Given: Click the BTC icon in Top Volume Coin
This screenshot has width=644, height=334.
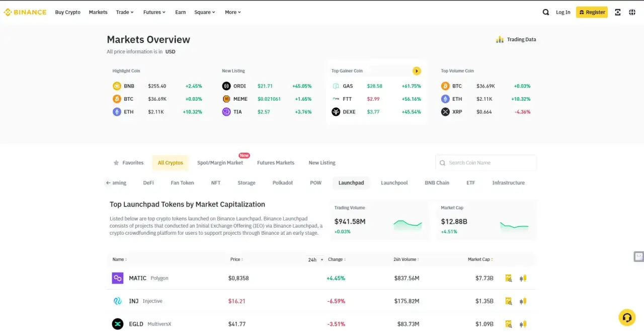Looking at the screenshot, I should (x=445, y=86).
